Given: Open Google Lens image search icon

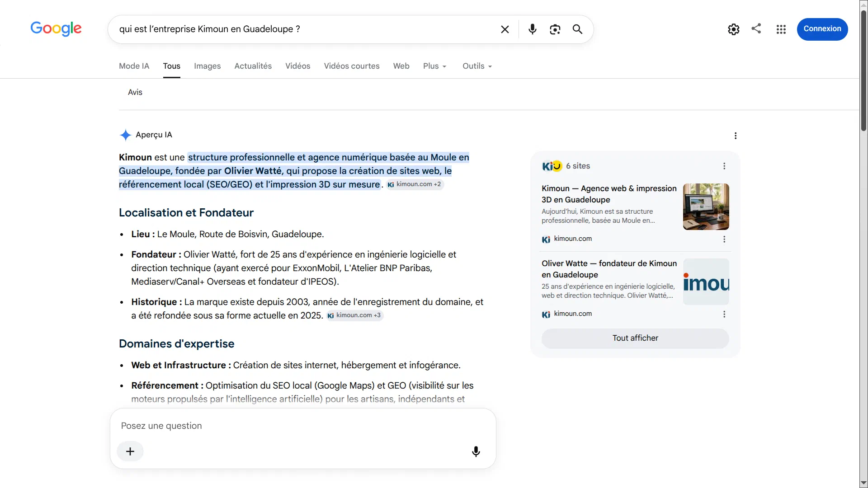Looking at the screenshot, I should [x=555, y=29].
